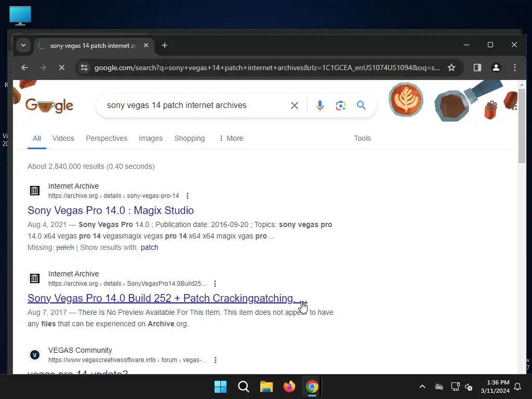The image size is (532, 399).
Task: Open Chrome side panel
Action: pos(477,68)
